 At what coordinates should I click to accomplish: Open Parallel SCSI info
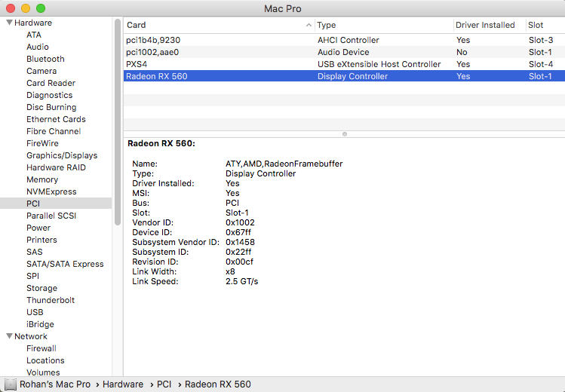51,216
